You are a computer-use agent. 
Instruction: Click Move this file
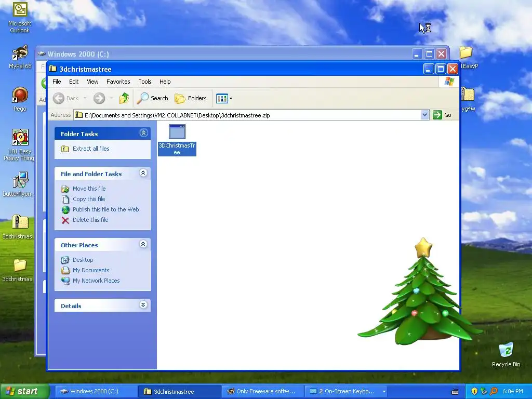pos(89,189)
